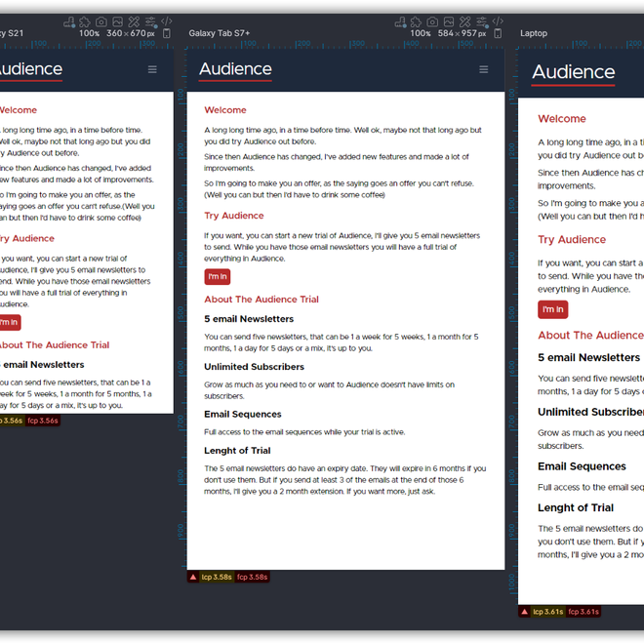This screenshot has width=644, height=644.
Task: Select the ruler-and-pencil icon in the S21 pane
Action: [x=134, y=21]
